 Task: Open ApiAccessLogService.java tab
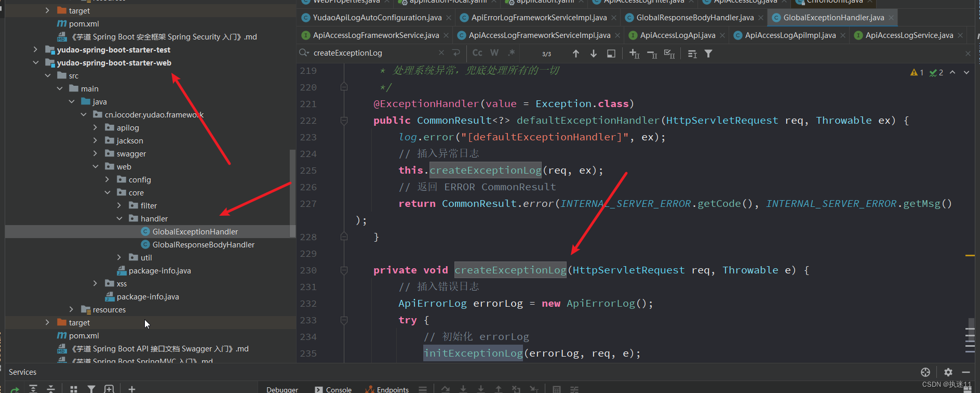(909, 35)
